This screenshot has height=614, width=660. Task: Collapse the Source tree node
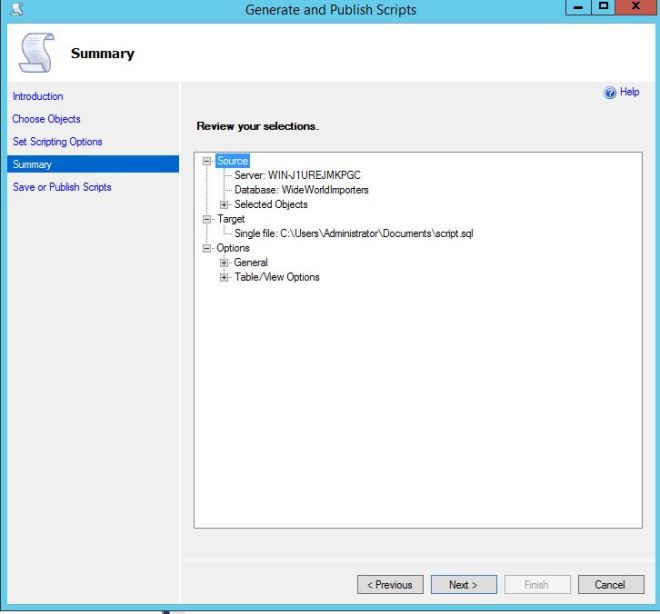click(x=207, y=161)
